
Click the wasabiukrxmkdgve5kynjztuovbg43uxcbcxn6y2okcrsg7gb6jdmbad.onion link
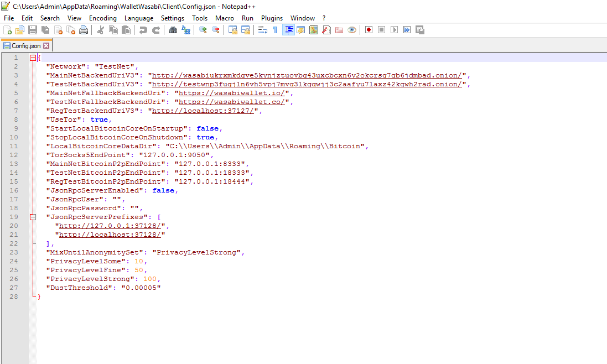pyautogui.click(x=307, y=75)
